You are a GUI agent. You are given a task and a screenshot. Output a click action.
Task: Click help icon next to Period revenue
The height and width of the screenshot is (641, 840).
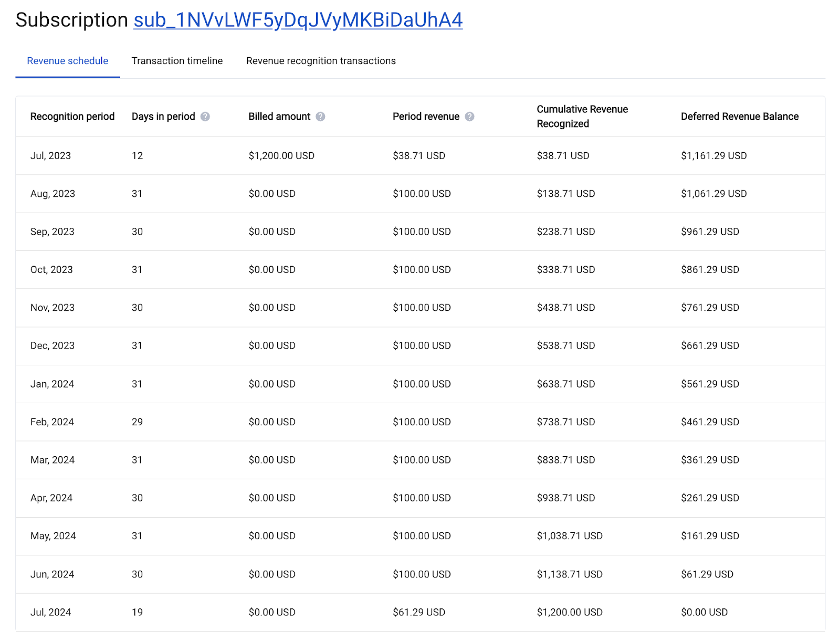coord(469,117)
